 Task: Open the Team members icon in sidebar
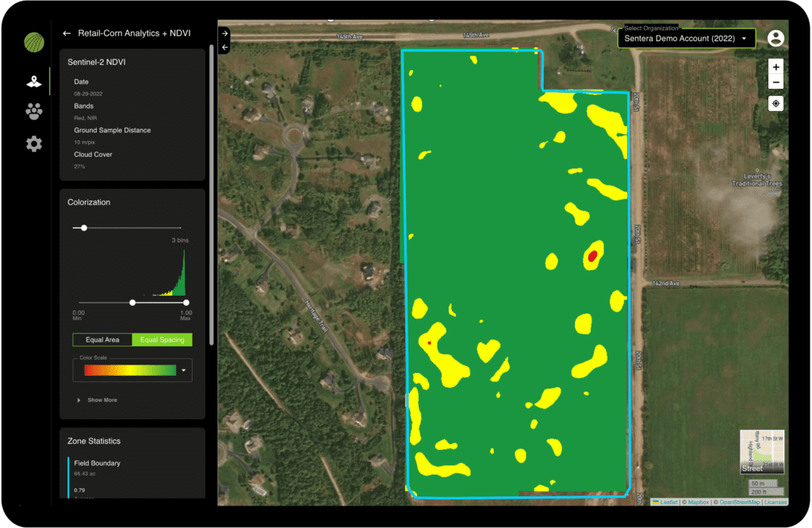33,111
